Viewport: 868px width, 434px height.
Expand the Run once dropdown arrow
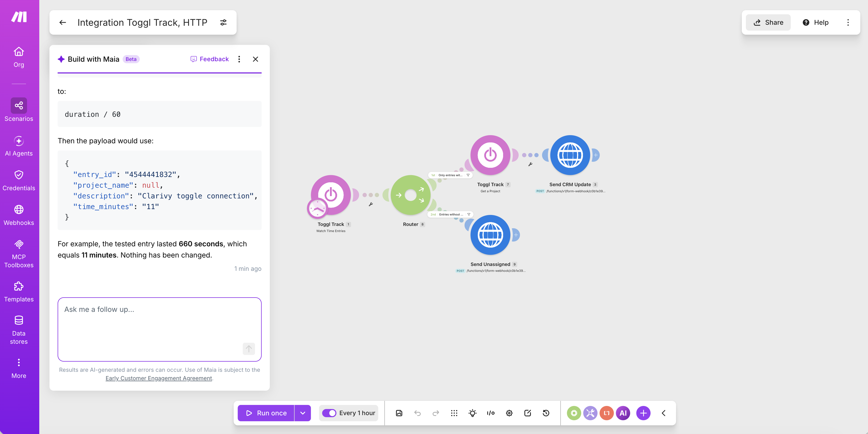point(303,413)
